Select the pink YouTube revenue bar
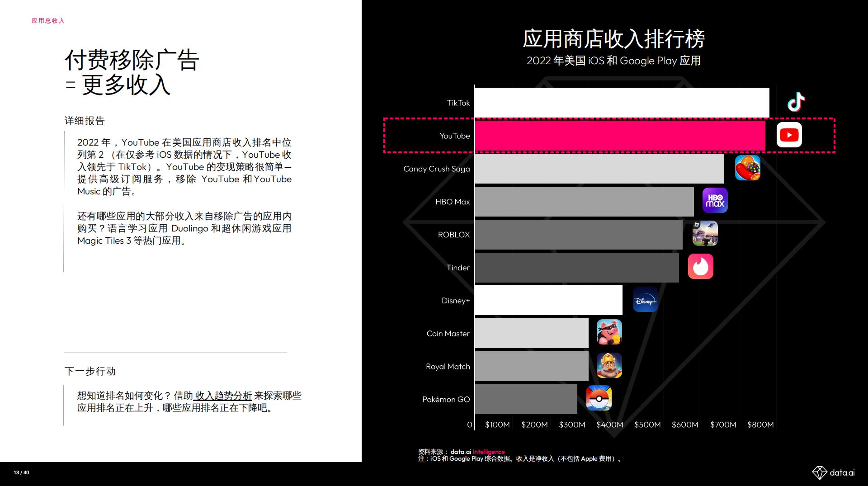 pyautogui.click(x=620, y=136)
